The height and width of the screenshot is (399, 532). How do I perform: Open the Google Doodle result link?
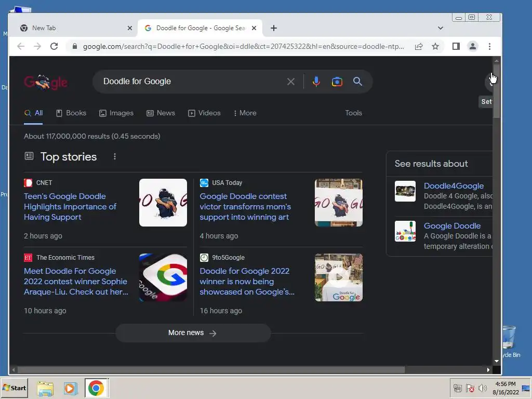[x=452, y=226]
